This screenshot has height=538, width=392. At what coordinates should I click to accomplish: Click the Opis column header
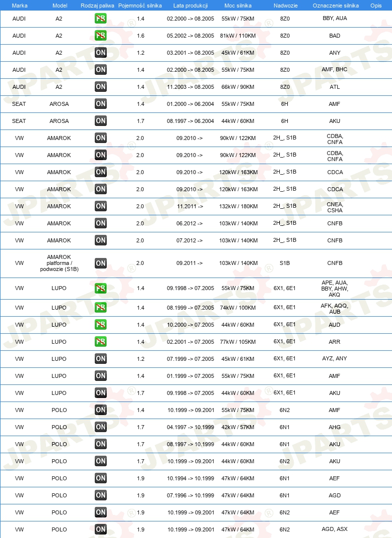[x=376, y=6]
